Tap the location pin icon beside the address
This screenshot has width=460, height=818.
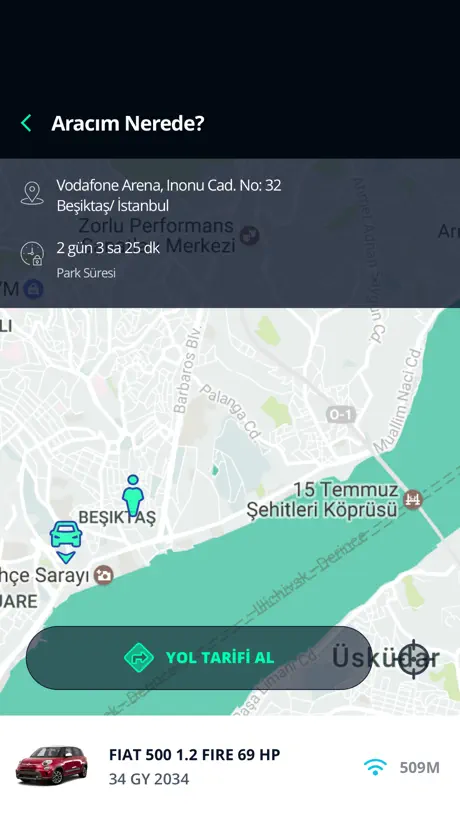click(32, 193)
